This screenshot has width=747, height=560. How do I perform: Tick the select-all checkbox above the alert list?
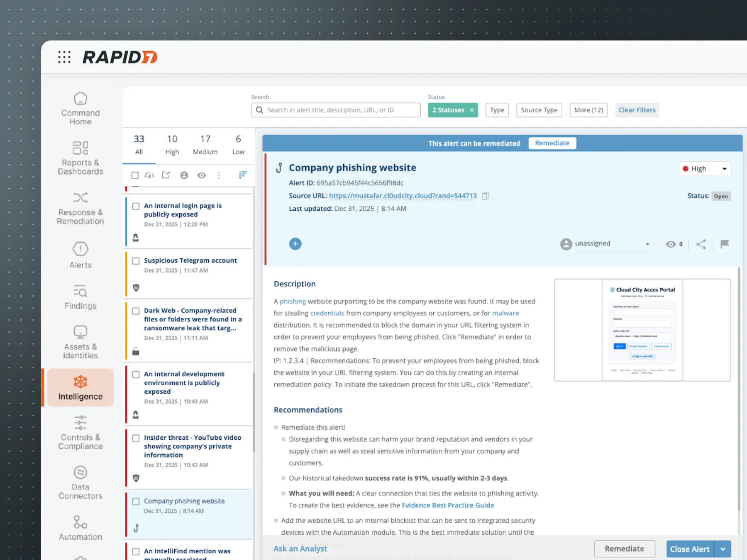click(x=135, y=175)
